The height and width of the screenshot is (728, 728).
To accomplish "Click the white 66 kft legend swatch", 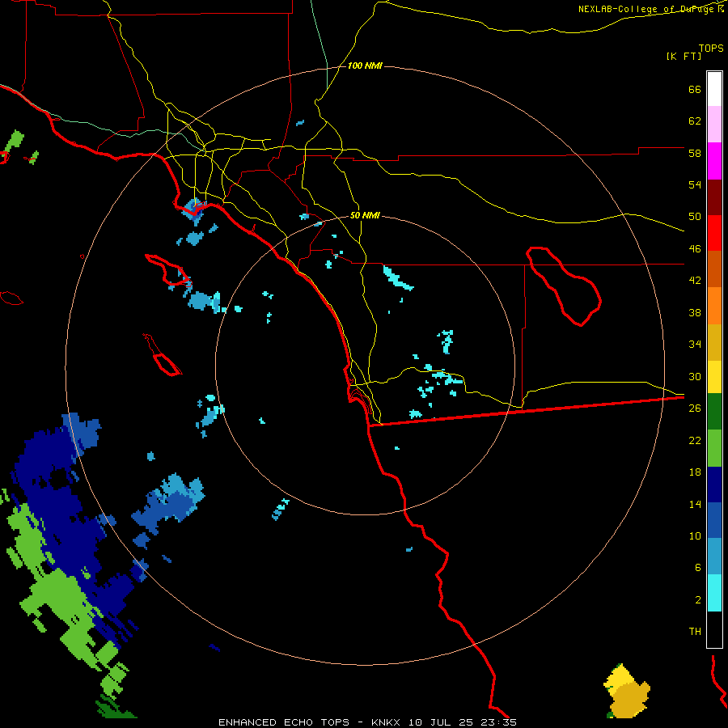I will (x=714, y=89).
